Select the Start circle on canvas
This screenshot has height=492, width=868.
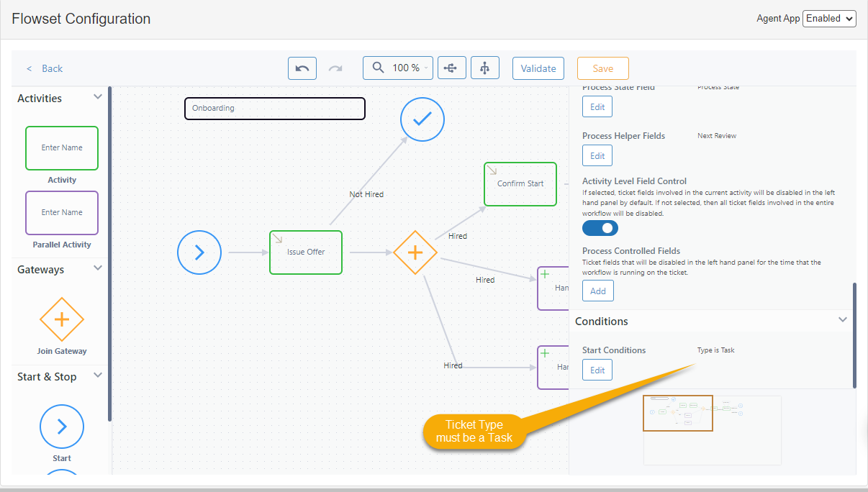click(199, 252)
